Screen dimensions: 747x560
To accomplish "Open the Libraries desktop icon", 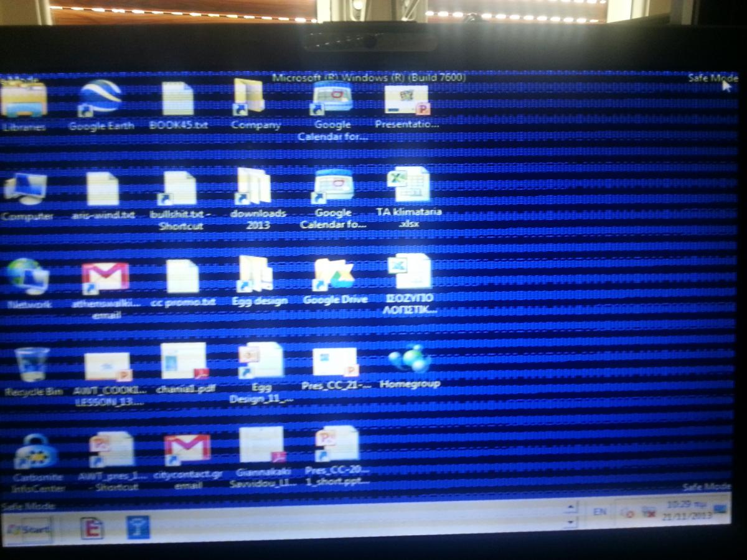I will 24,106.
